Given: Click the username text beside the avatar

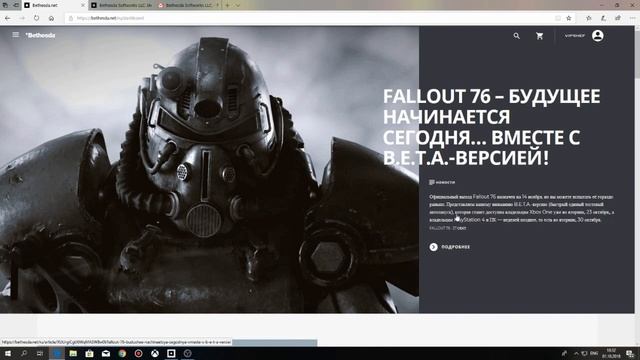Looking at the screenshot, I should [x=575, y=36].
